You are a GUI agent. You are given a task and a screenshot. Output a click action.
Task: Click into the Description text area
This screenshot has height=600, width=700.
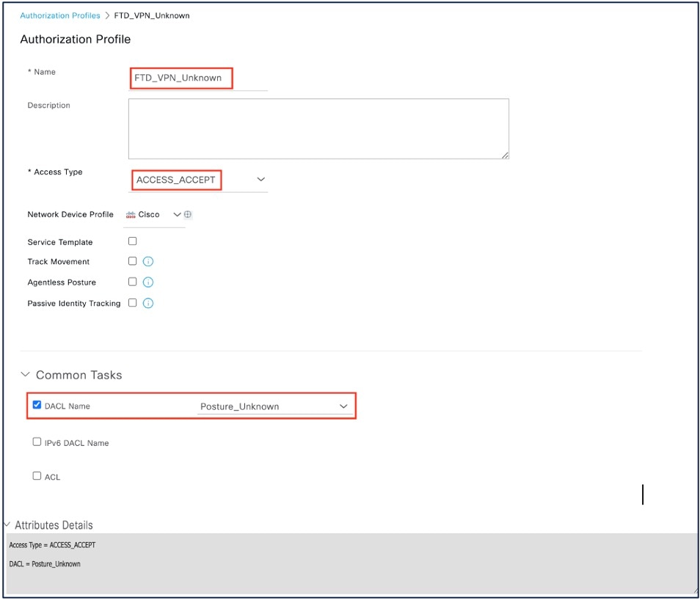coord(318,128)
